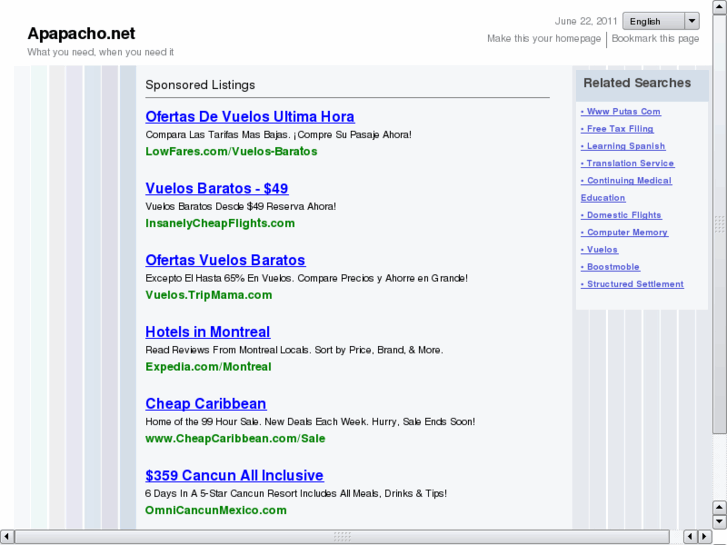The height and width of the screenshot is (545, 727).
Task: Click 'Make this your homepage' link
Action: coord(544,38)
